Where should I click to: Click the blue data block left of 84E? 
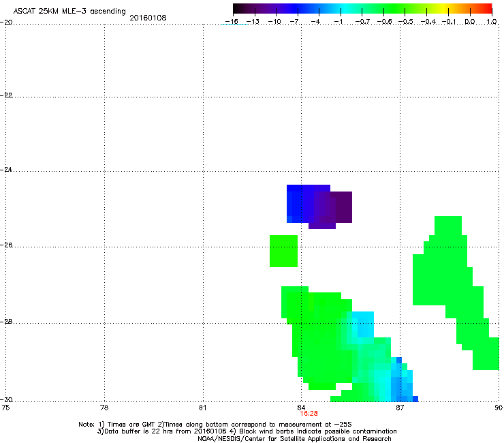[294, 204]
